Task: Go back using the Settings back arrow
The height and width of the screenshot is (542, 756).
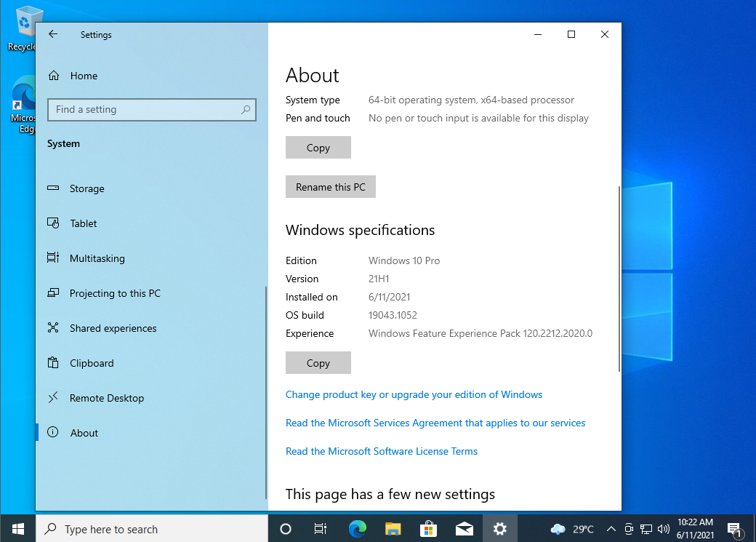Action: [x=53, y=34]
